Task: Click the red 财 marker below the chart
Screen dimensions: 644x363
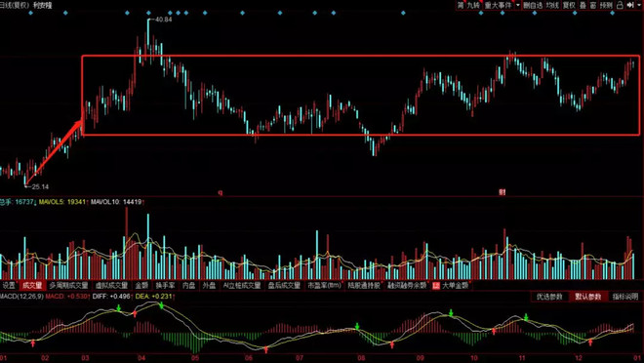Action: [502, 192]
